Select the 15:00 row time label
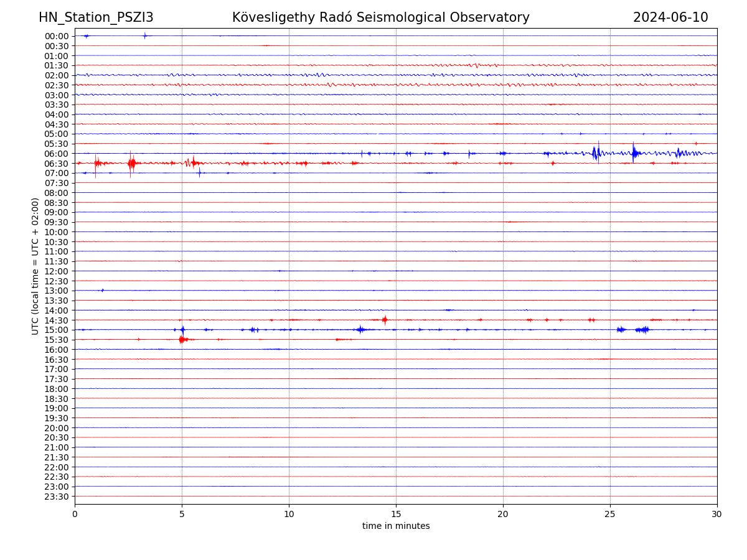747x560 pixels. coord(57,330)
